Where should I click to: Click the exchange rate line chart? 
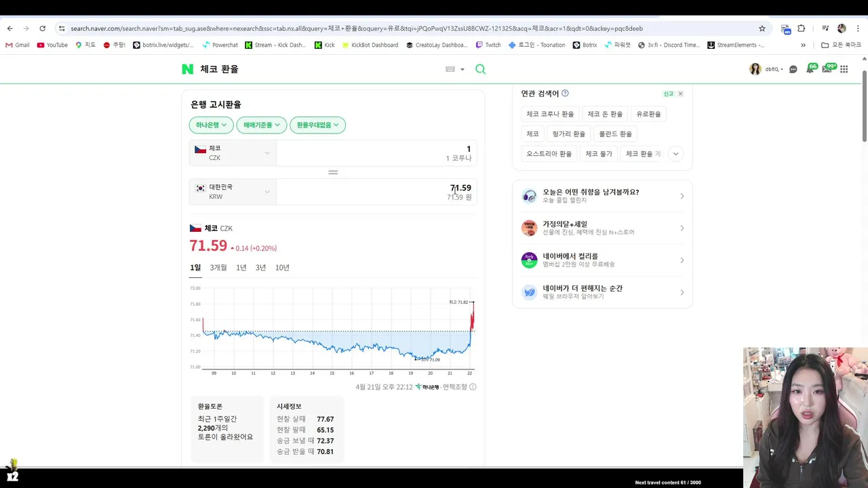point(332,331)
